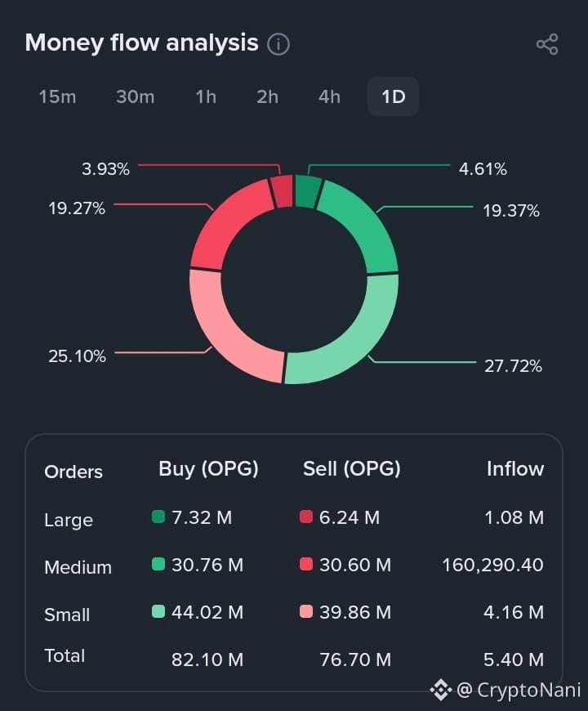The height and width of the screenshot is (711, 588).
Task: Switch to the 30m timeframe
Action: pos(135,96)
